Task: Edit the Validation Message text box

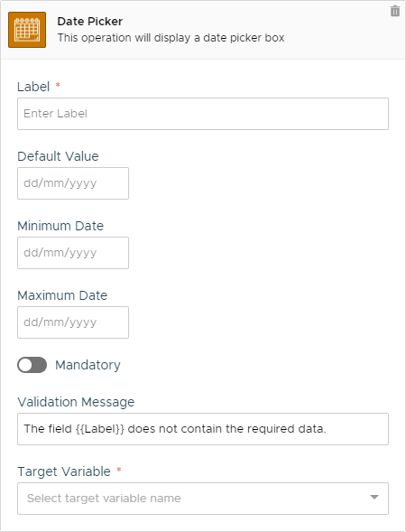Action: tap(203, 429)
